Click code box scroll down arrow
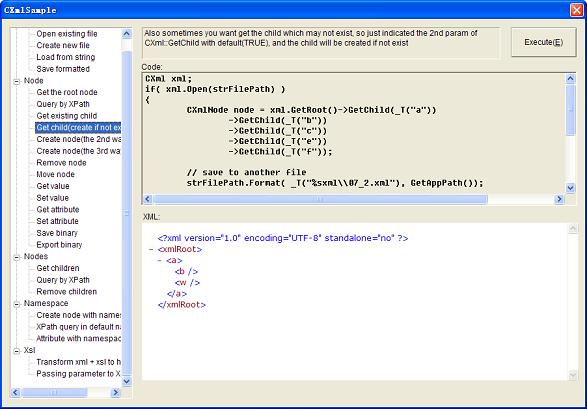Screen dimensions: 587x409 (570, 188)
